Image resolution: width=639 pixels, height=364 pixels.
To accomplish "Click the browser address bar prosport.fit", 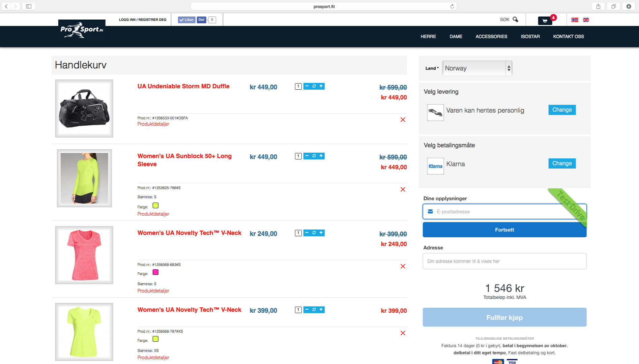I will [x=324, y=6].
